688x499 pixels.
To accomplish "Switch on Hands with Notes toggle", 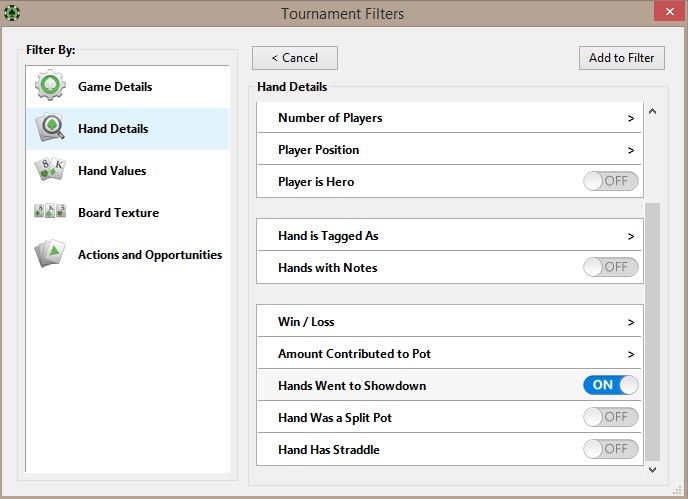I will 610,268.
